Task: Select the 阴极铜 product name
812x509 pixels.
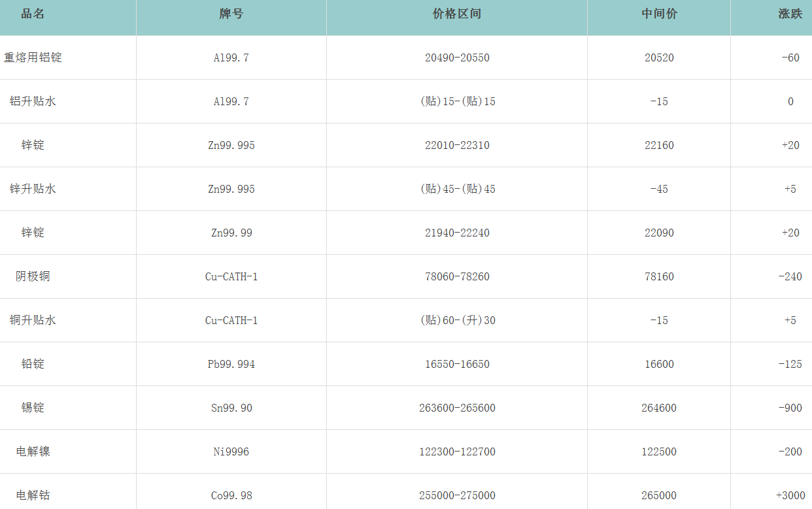Action: 33,276
